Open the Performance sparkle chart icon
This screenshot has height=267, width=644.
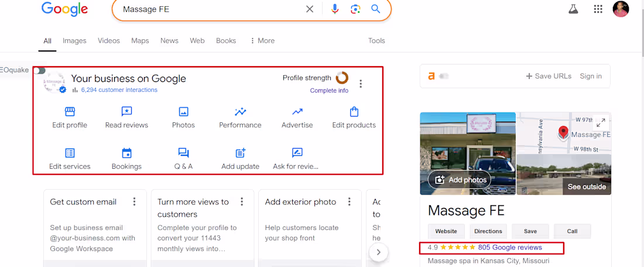(x=240, y=111)
